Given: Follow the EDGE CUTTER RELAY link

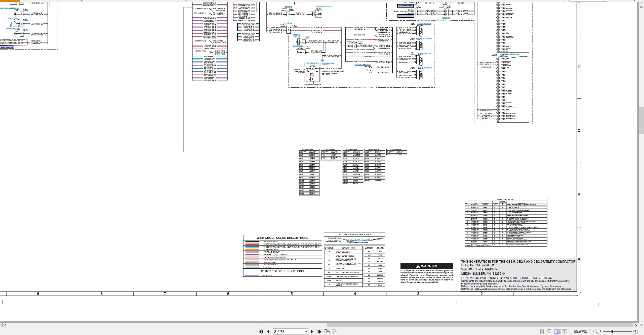Looking at the screenshot, I should click(x=313, y=64).
